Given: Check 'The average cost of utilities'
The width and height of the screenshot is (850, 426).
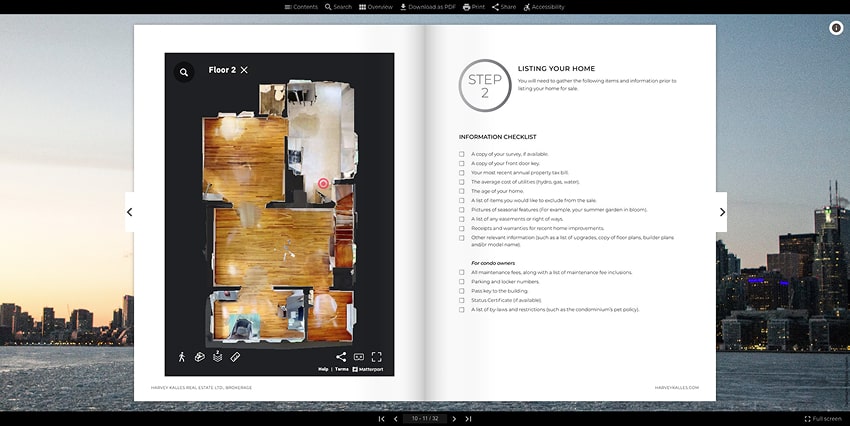Looking at the screenshot, I should coord(462,182).
